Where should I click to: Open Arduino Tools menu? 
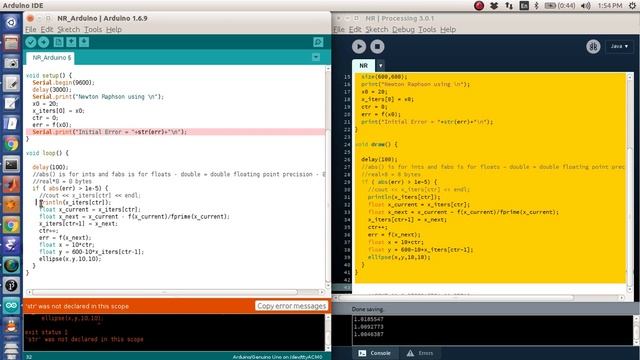93,29
